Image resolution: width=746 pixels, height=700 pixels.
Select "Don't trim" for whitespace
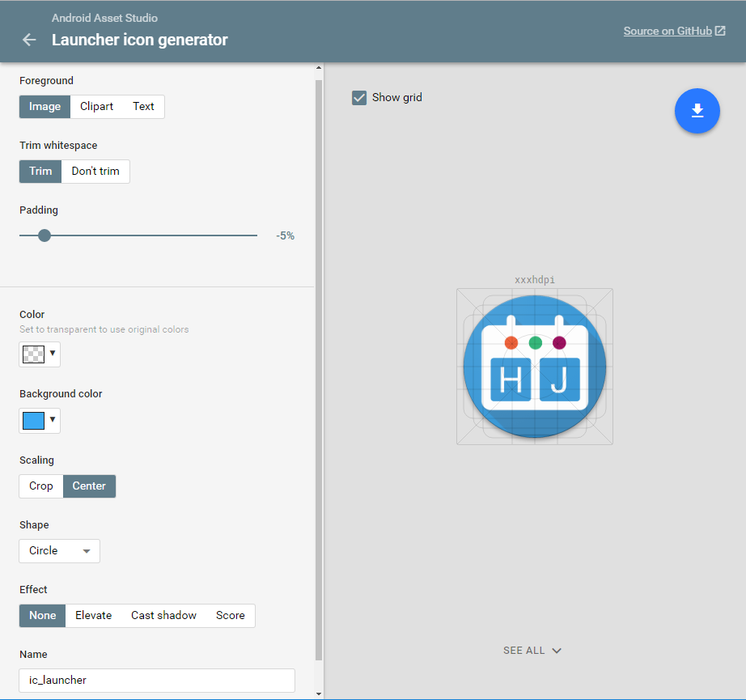(95, 171)
